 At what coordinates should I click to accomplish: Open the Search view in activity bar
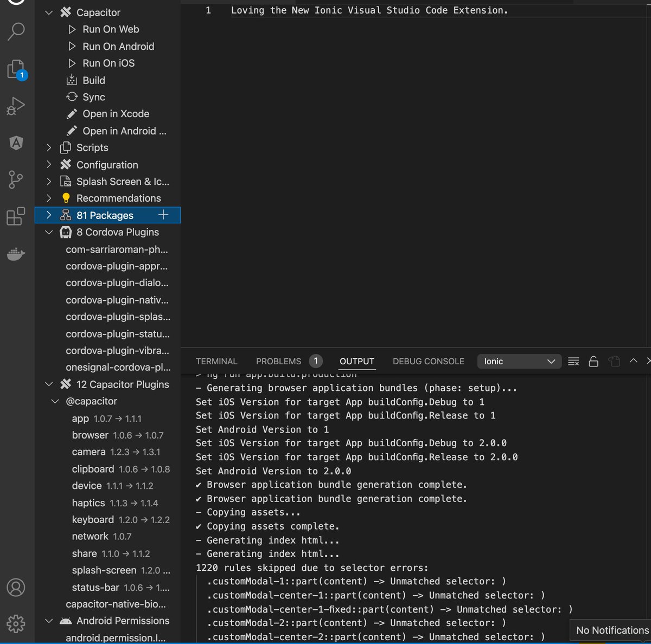pos(16,31)
